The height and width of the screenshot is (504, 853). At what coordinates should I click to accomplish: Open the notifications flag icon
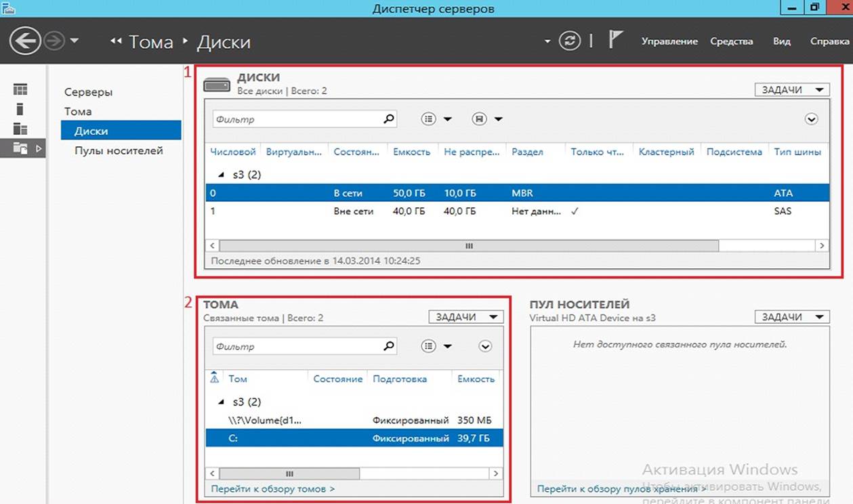pos(615,41)
